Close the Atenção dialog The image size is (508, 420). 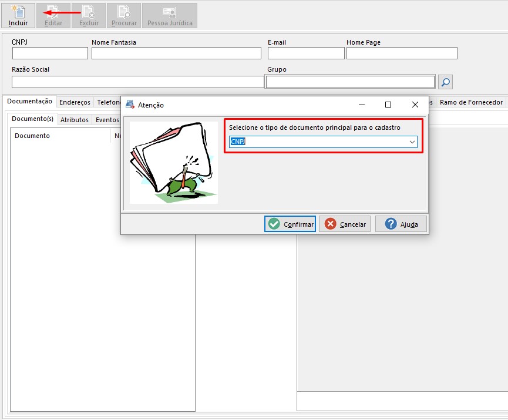point(415,105)
